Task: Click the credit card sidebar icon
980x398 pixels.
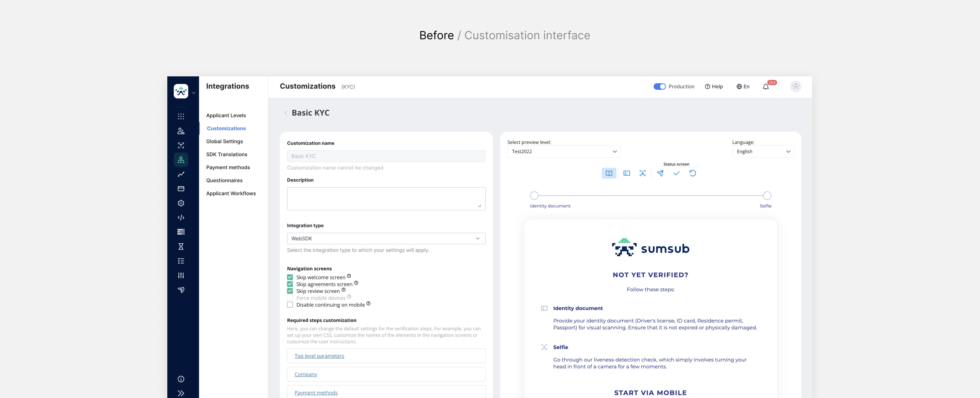Action: pos(181,189)
